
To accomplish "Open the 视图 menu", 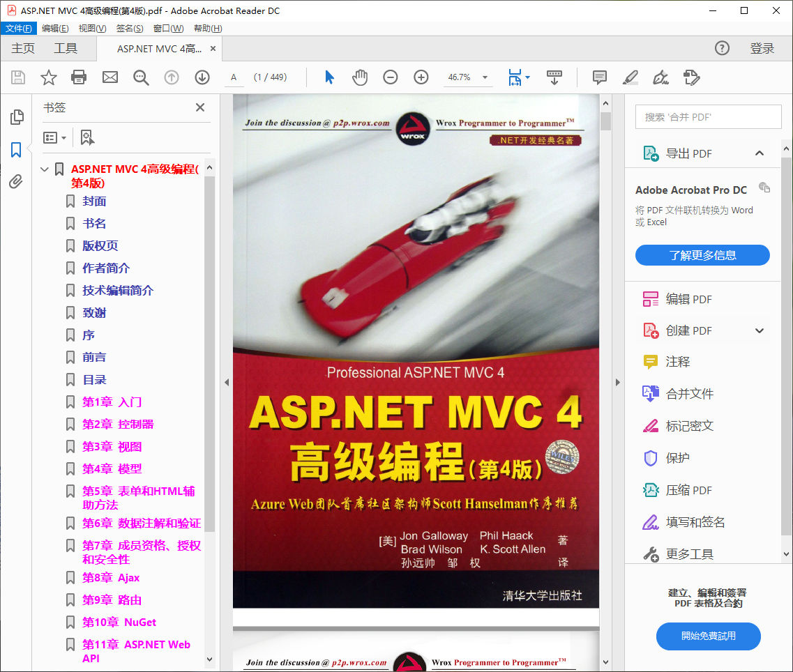I will (x=92, y=29).
